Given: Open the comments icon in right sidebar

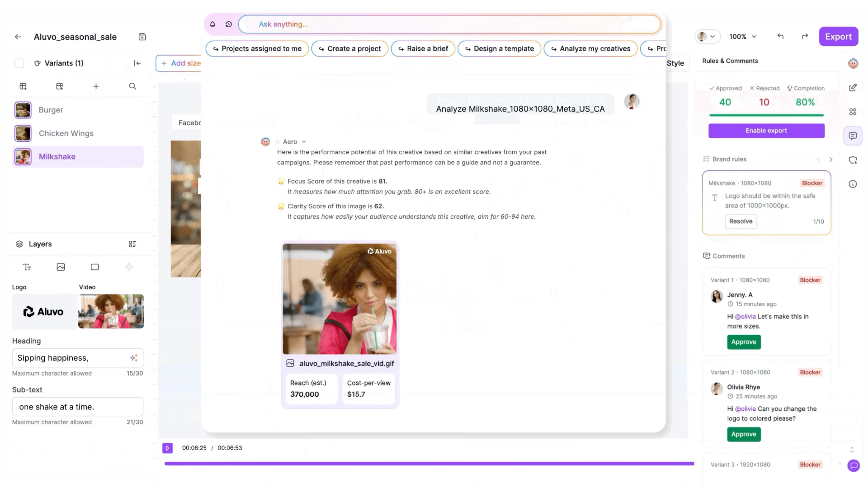Looking at the screenshot, I should coord(852,136).
